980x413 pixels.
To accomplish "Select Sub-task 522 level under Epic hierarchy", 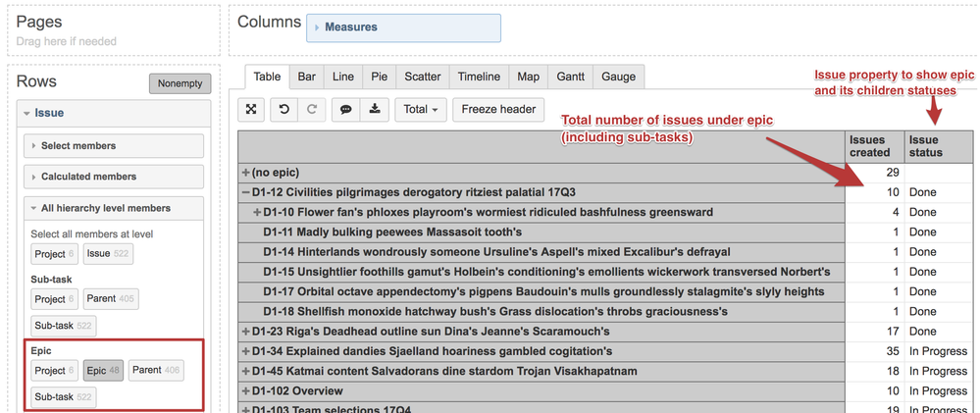I will click(64, 396).
